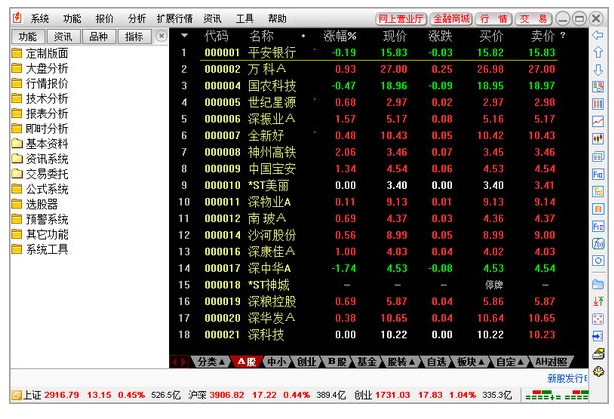The width and height of the screenshot is (614, 419).
Task: Open the 扩展行情 menu
Action: click(175, 18)
